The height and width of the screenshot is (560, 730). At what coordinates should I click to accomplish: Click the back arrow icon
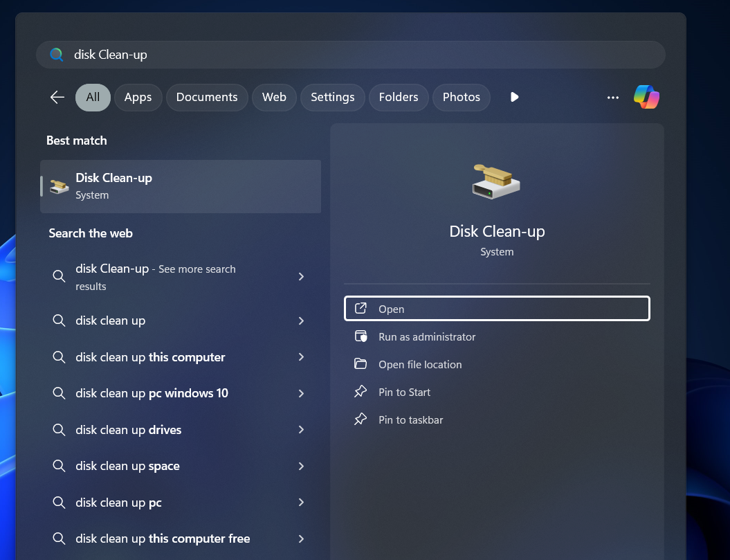[57, 98]
